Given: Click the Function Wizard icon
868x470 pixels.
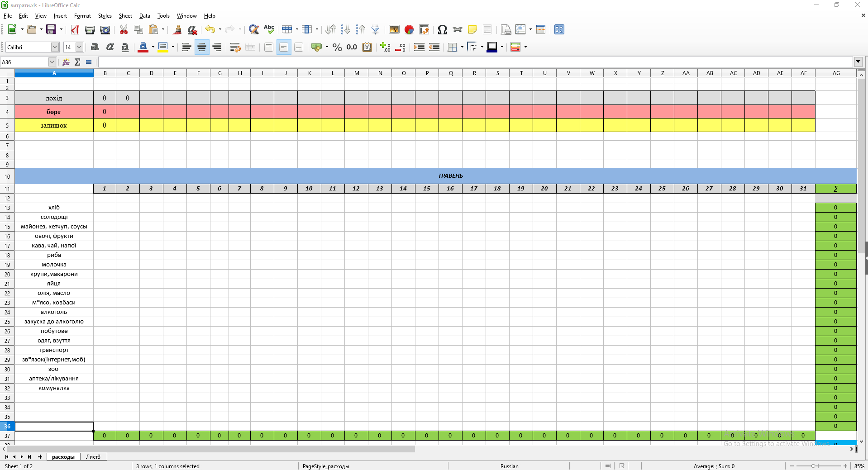Looking at the screenshot, I should (66, 62).
